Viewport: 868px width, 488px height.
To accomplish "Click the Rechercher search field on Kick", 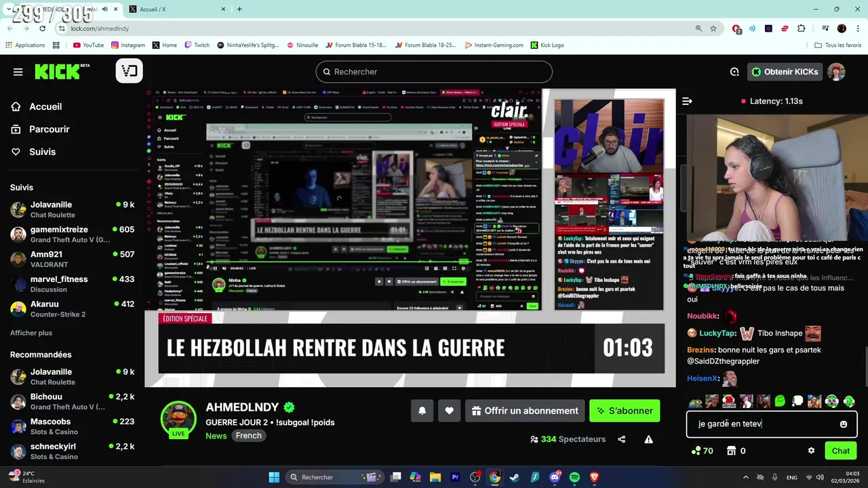I will (x=434, y=72).
